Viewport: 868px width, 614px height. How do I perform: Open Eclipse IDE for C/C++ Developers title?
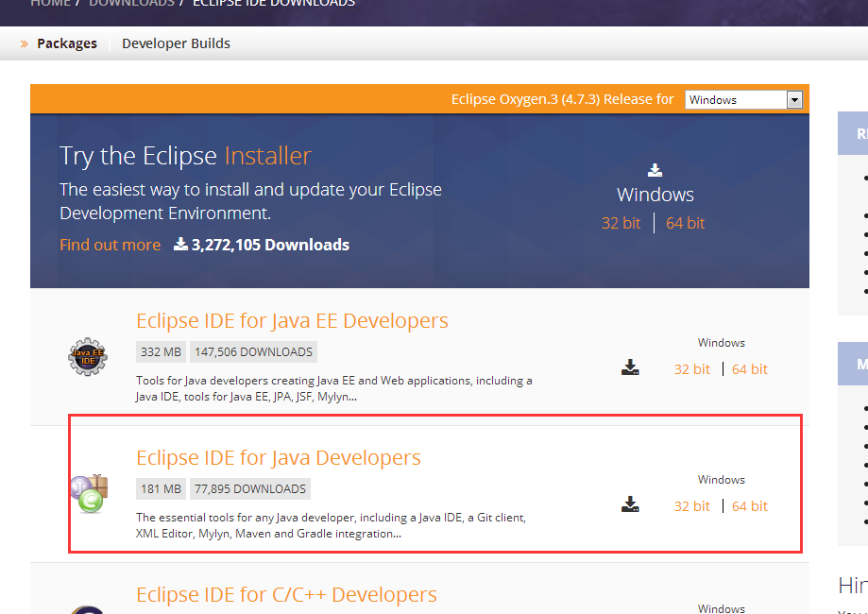tap(286, 594)
